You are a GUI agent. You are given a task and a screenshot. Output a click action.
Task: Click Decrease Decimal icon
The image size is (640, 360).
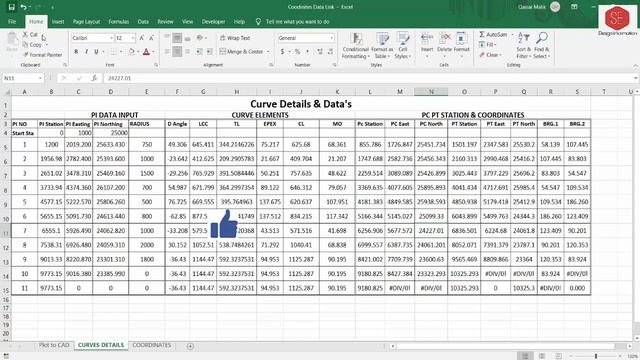tap(330, 52)
